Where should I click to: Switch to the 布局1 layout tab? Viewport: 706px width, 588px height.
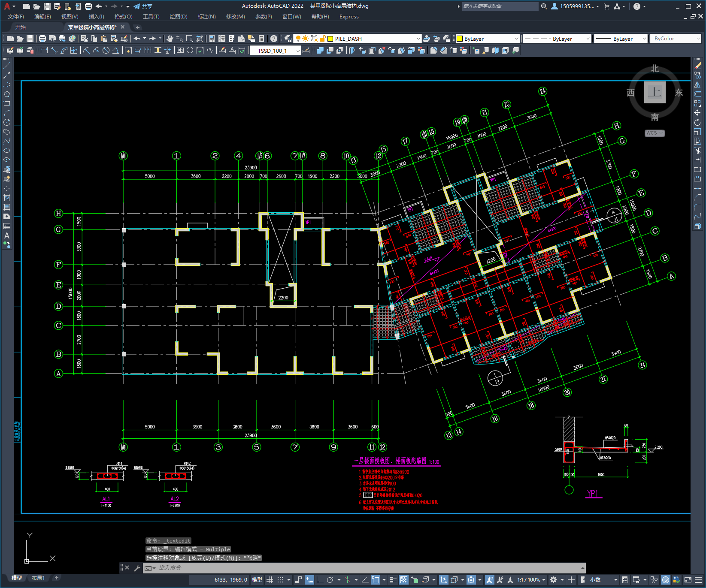click(38, 578)
